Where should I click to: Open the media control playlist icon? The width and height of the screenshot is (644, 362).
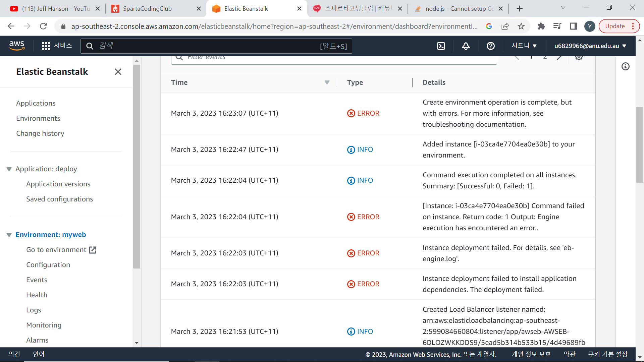[x=557, y=26]
